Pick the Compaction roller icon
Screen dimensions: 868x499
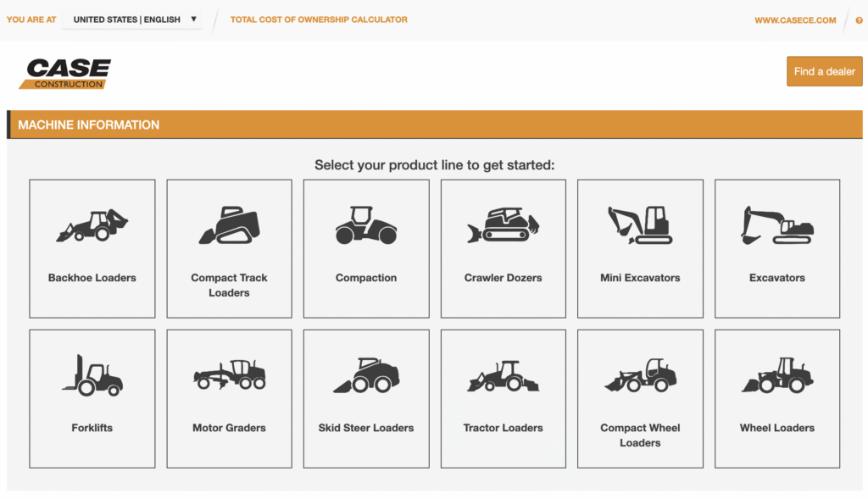click(366, 225)
